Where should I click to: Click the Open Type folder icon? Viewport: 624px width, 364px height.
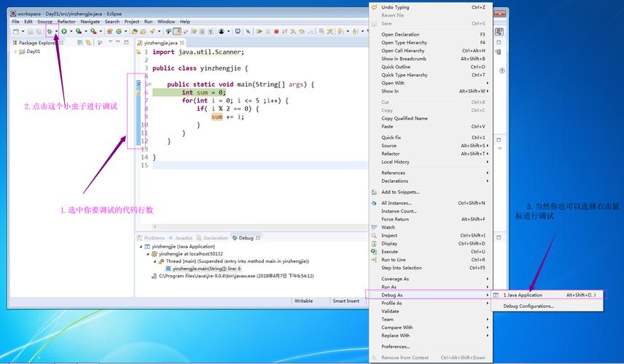135,31
